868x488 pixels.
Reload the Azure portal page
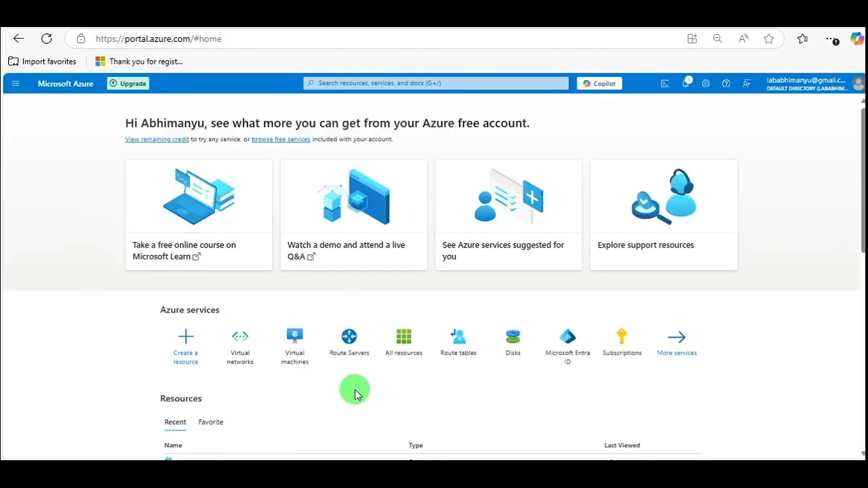(x=46, y=39)
